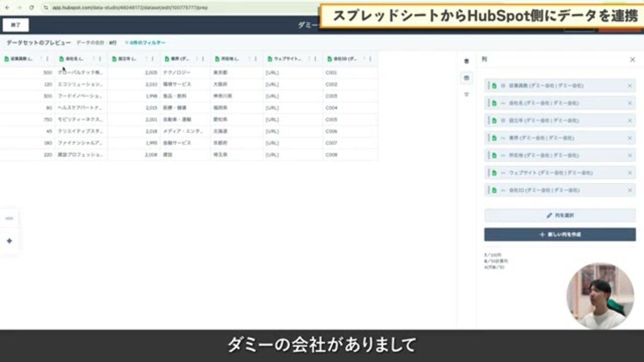The width and height of the screenshot is (644, 362).
Task: Create a column with 新しい列を作成
Action: click(x=559, y=234)
